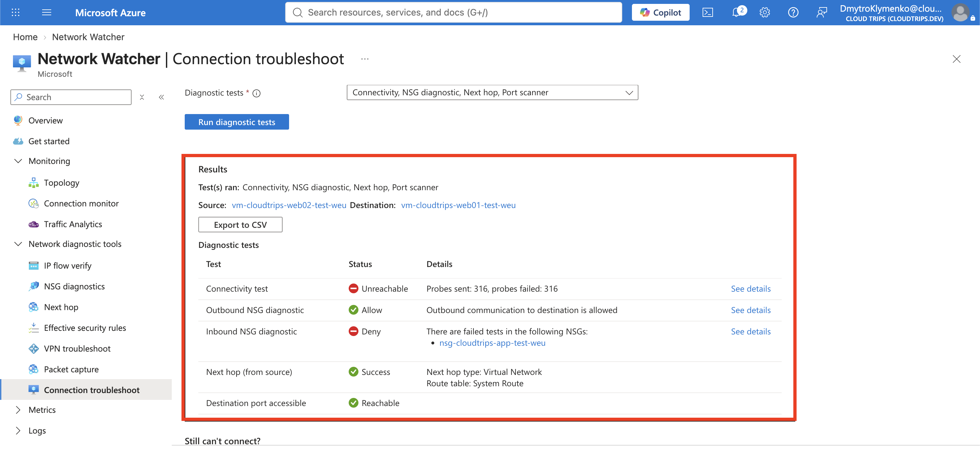Click the Diagnostic tests info icon
The width and height of the screenshot is (980, 453).
257,93
